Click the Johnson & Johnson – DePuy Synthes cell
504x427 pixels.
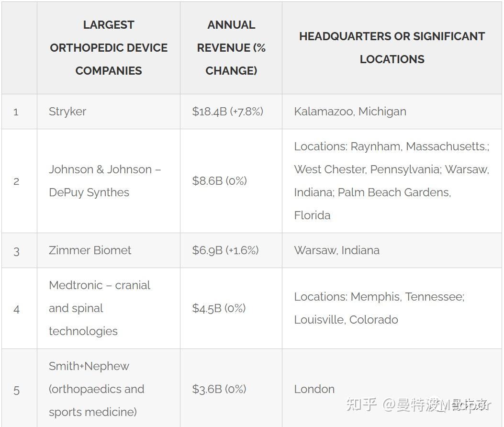tap(104, 181)
